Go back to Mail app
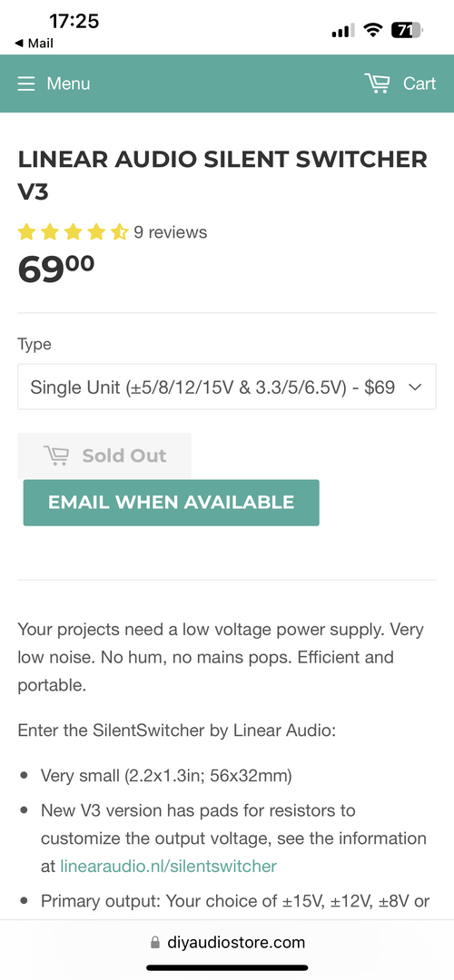Viewport: 454px width, 980px height. coord(34,44)
